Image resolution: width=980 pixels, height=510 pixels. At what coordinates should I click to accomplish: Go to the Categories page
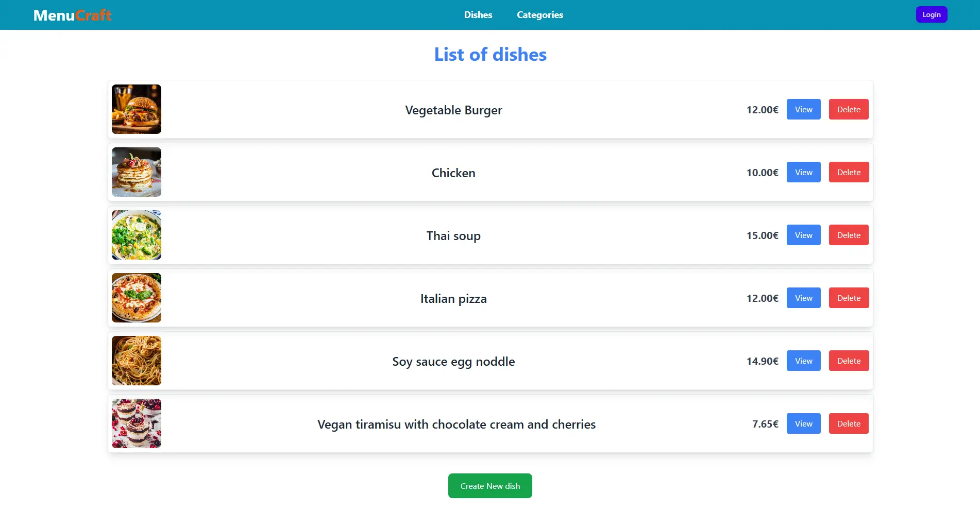[539, 15]
